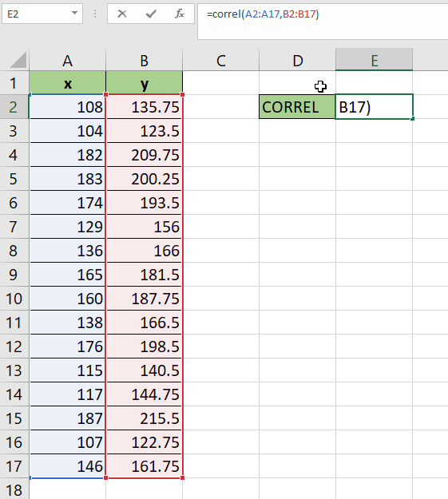Select row 2 header
The height and width of the screenshot is (499, 448).
[x=14, y=107]
